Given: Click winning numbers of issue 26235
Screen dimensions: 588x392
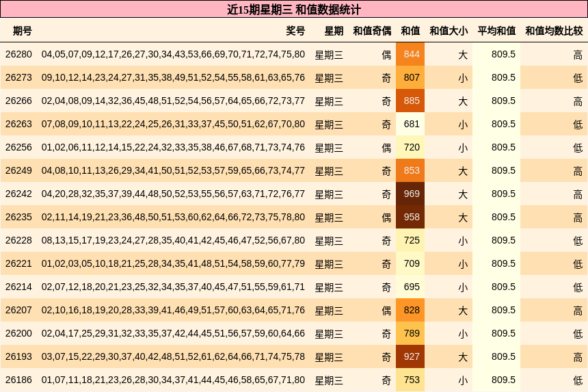Looking at the screenshot, I should point(173,217).
